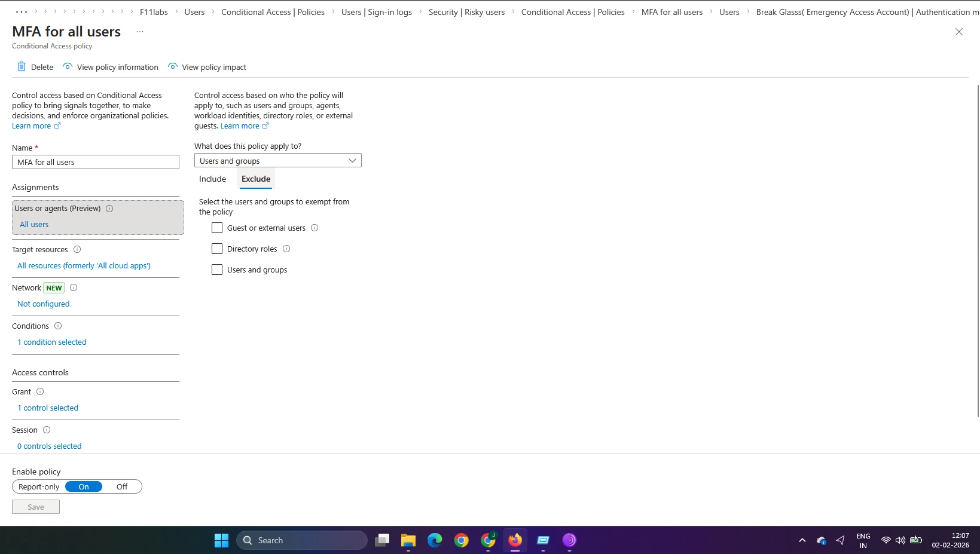Click the Delete trash icon
This screenshot has height=554, width=980.
[22, 67]
